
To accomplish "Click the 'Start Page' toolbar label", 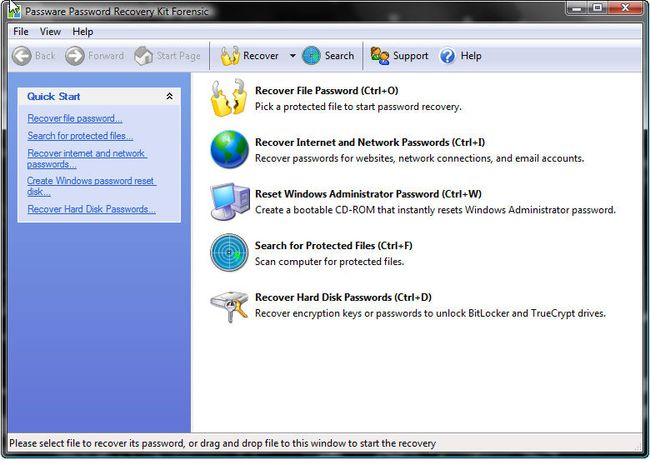I will [179, 56].
